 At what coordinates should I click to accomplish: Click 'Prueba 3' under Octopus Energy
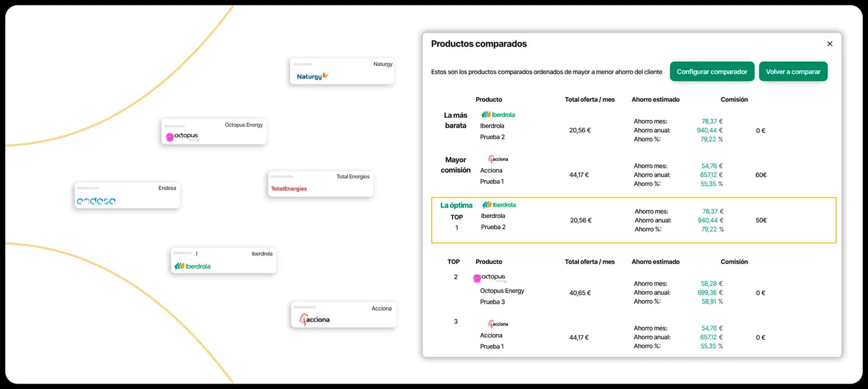click(x=492, y=302)
